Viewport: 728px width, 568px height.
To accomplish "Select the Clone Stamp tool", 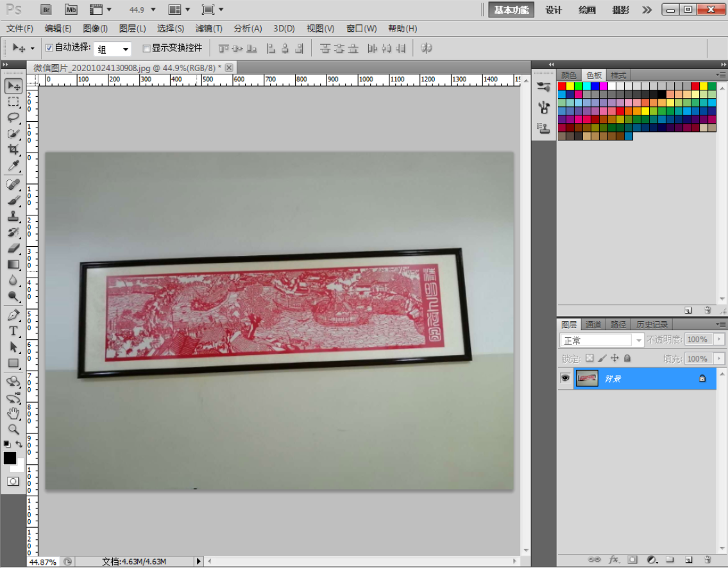I will 13,216.
